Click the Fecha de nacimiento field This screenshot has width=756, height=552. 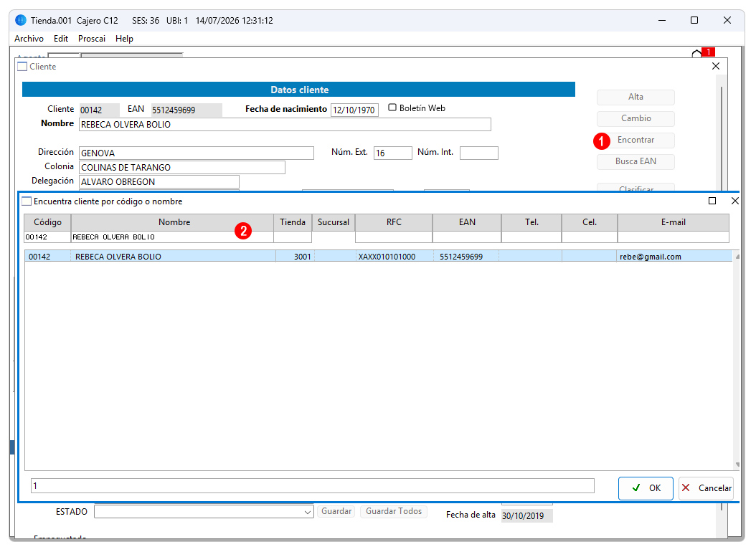point(354,110)
